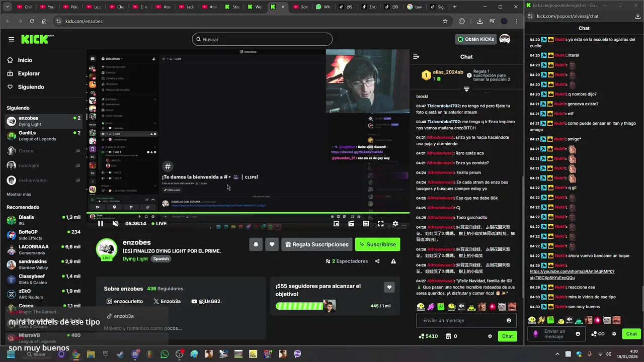Click Chrome back navigation arrow
Viewport: 644px width, 362px height.
click(8, 21)
